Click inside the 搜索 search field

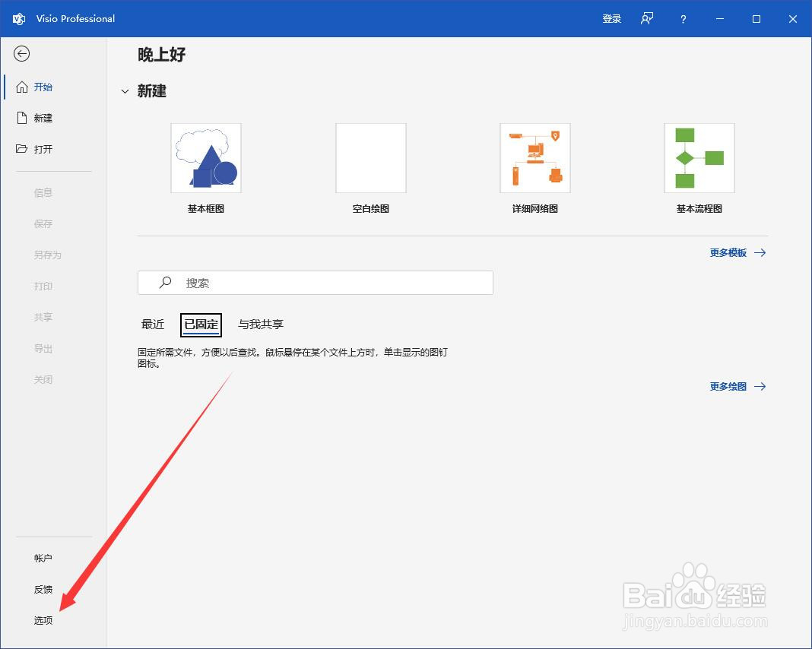click(x=316, y=283)
